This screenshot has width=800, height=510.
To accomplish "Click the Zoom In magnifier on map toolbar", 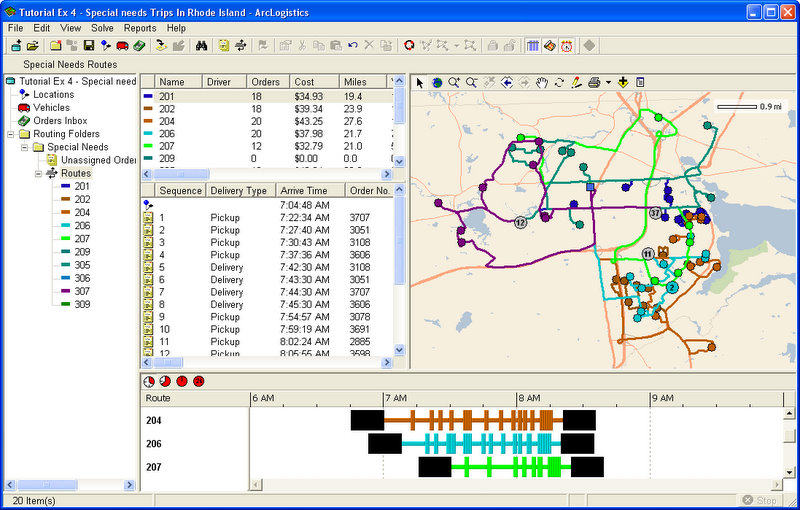I will [454, 82].
